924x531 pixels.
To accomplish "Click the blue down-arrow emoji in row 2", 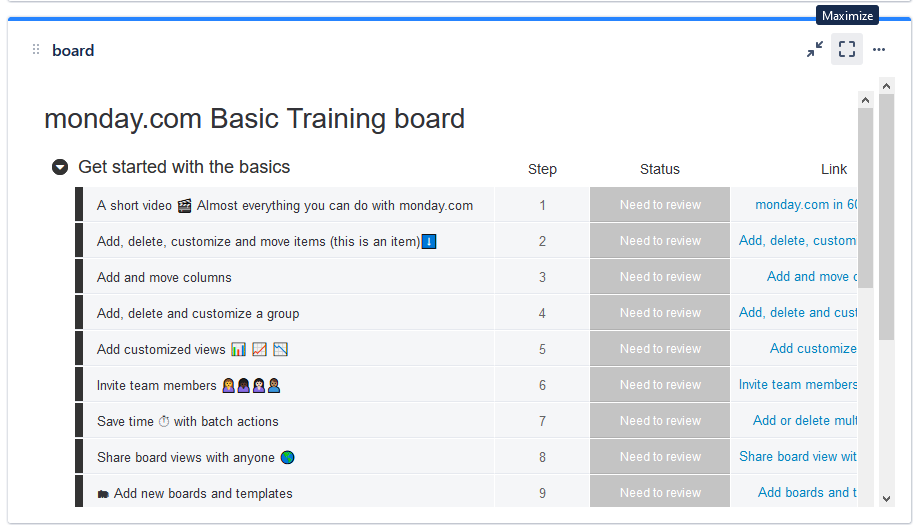I will click(429, 241).
